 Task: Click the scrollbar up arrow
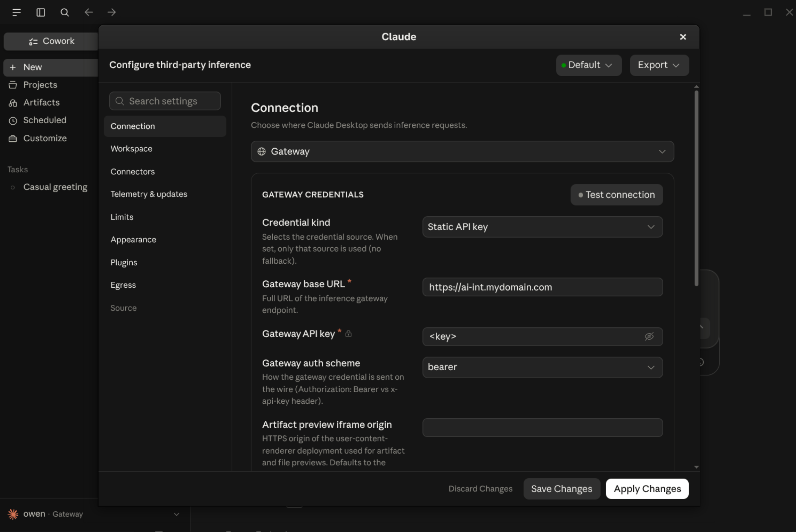(x=696, y=87)
